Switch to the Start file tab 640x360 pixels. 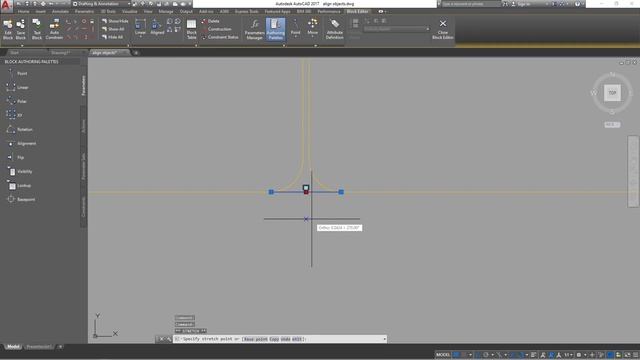(x=15, y=53)
